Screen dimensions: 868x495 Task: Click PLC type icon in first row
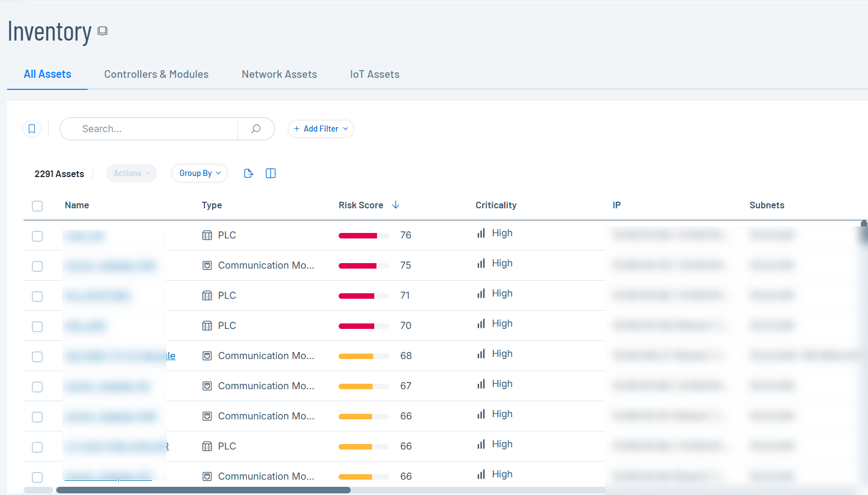[x=207, y=236]
